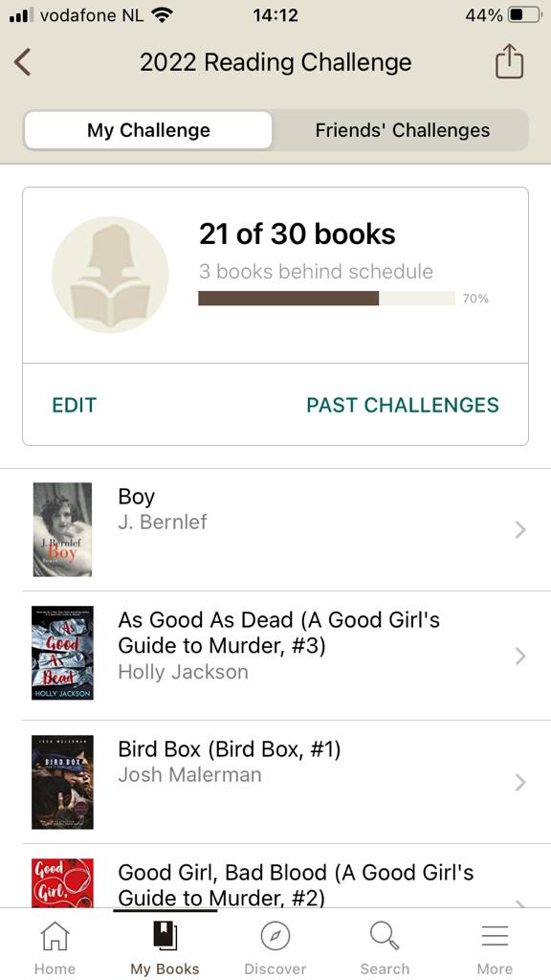
Task: Open the More hamburger menu icon
Action: coord(495,936)
